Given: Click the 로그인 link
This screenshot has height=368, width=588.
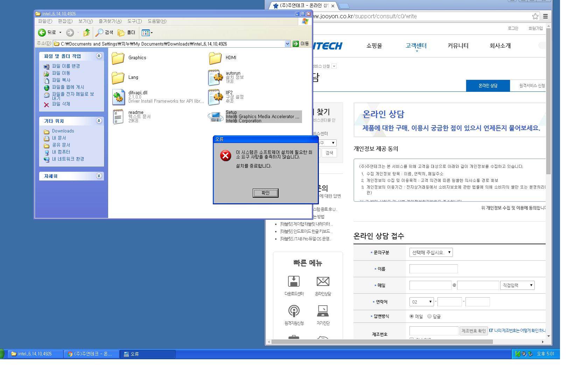Looking at the screenshot, I should [x=513, y=28].
